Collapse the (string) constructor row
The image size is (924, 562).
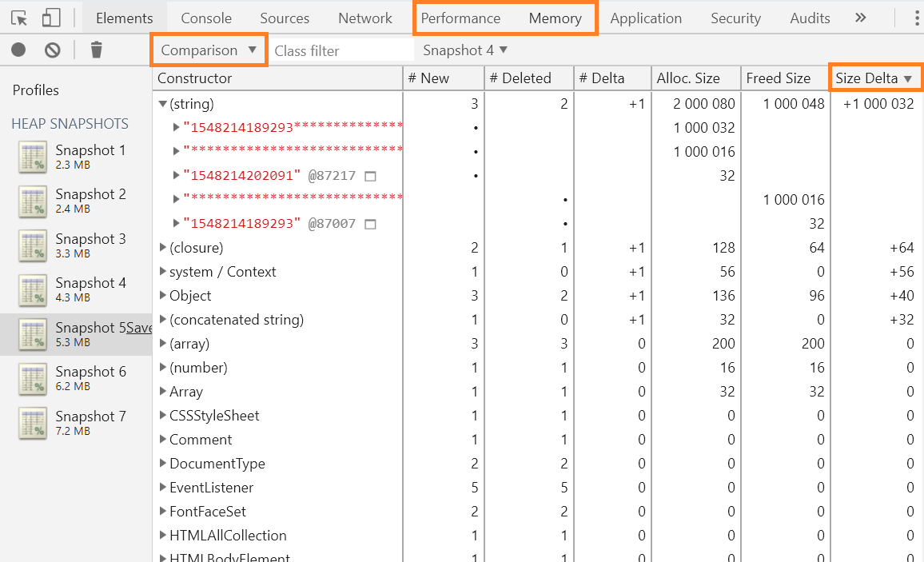tap(163, 104)
